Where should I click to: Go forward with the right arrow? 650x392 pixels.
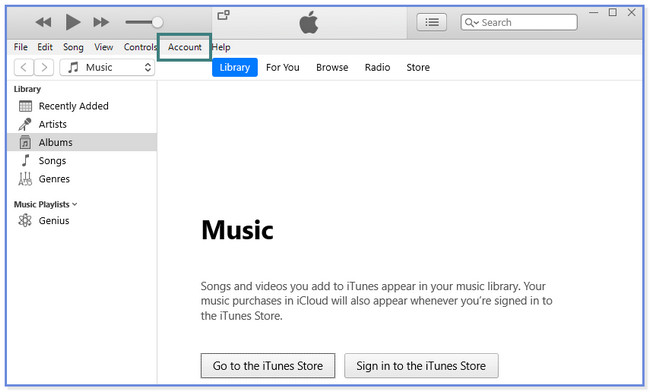(44, 67)
